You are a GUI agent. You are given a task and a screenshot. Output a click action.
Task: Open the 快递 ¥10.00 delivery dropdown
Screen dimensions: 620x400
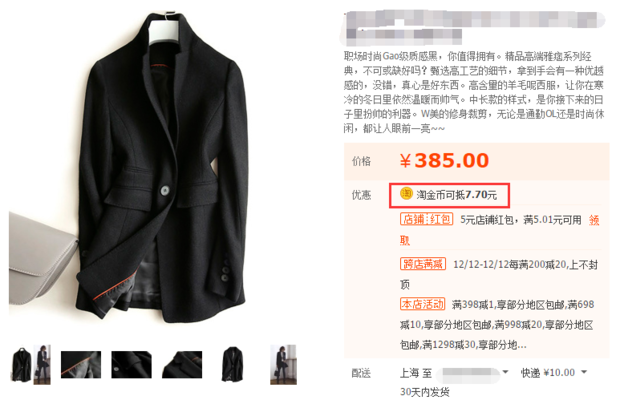coord(553,372)
